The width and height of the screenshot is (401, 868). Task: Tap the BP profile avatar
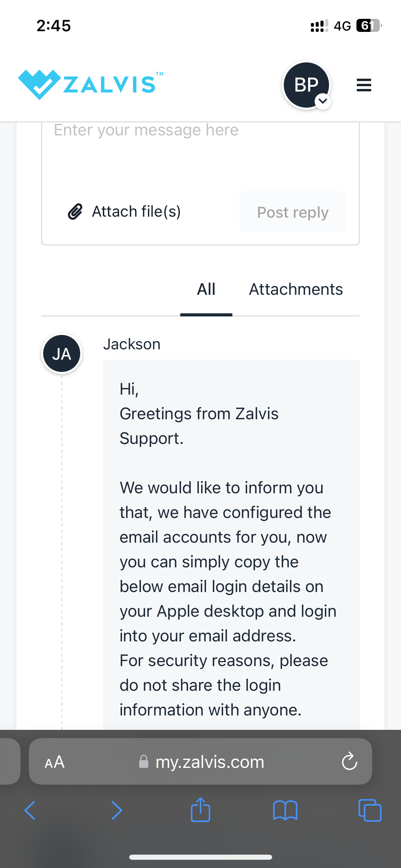pyautogui.click(x=306, y=85)
